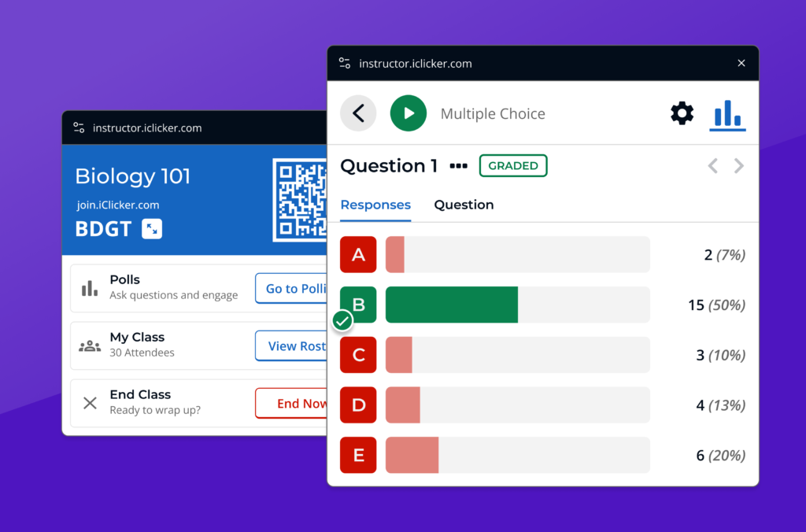The width and height of the screenshot is (806, 532).
Task: Select answer choice D tile
Action: (x=358, y=405)
